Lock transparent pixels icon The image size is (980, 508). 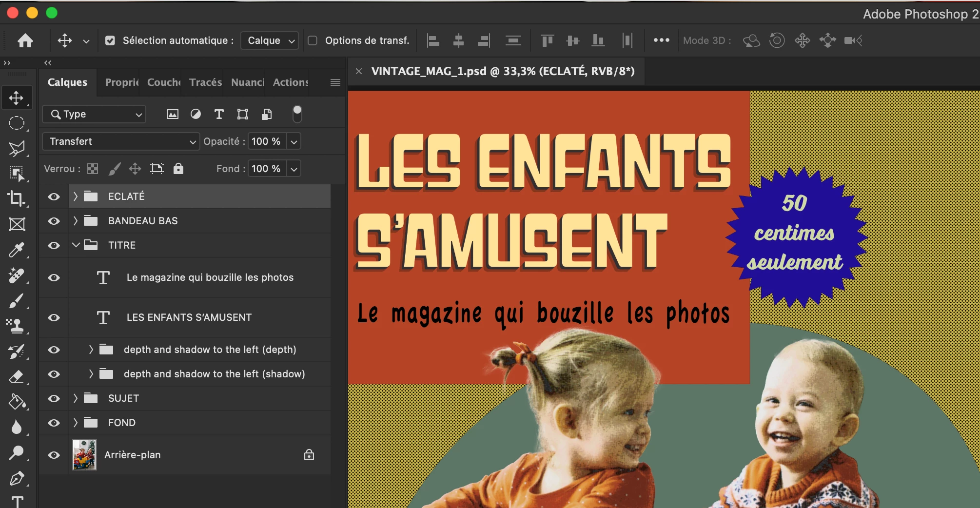tap(93, 169)
